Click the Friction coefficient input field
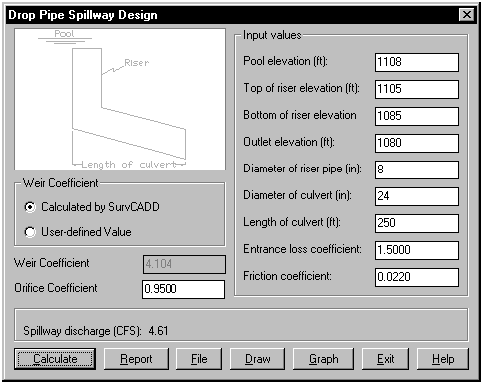 pos(417,277)
